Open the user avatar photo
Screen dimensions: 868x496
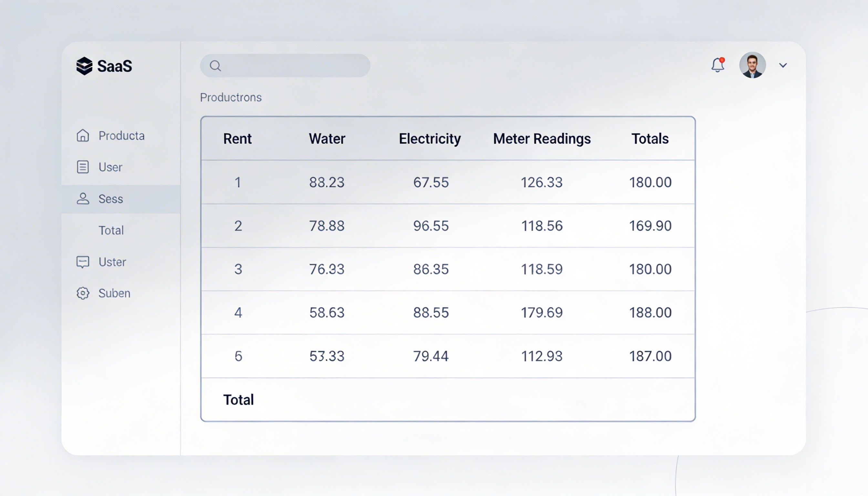click(752, 65)
